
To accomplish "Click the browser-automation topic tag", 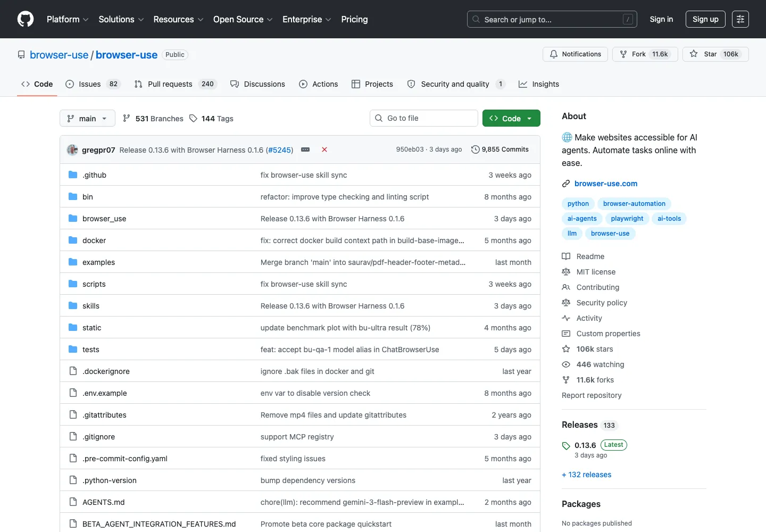I will 634,204.
